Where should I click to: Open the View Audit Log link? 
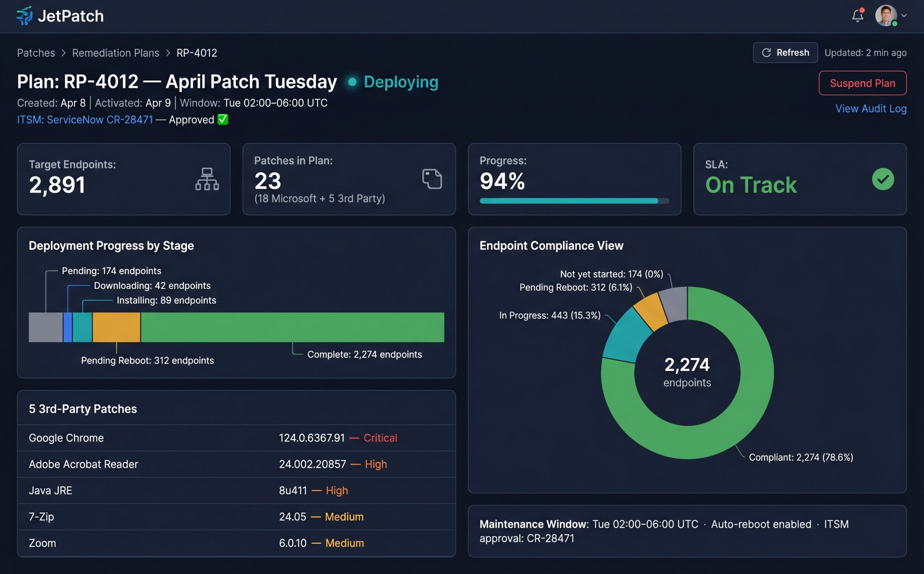click(871, 109)
